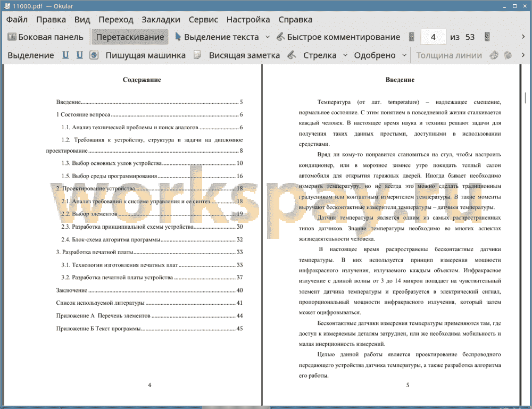Viewport: 532px width, 409px height.
Task: Click the total pages label 53
Action: (x=470, y=37)
